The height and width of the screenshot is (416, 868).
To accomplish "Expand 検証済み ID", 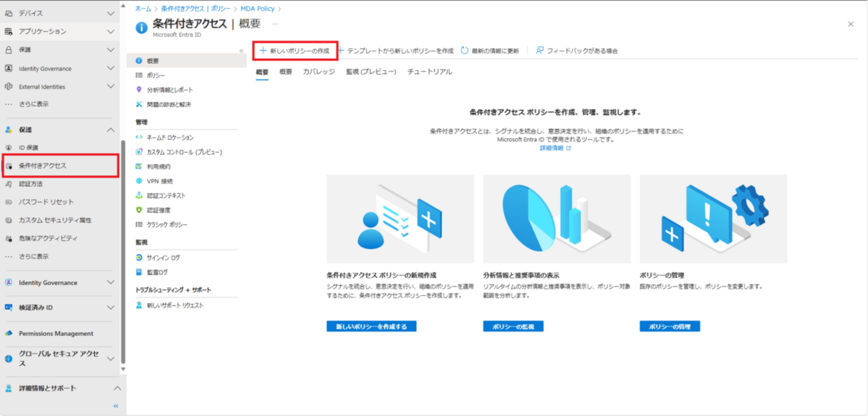I will [x=111, y=307].
